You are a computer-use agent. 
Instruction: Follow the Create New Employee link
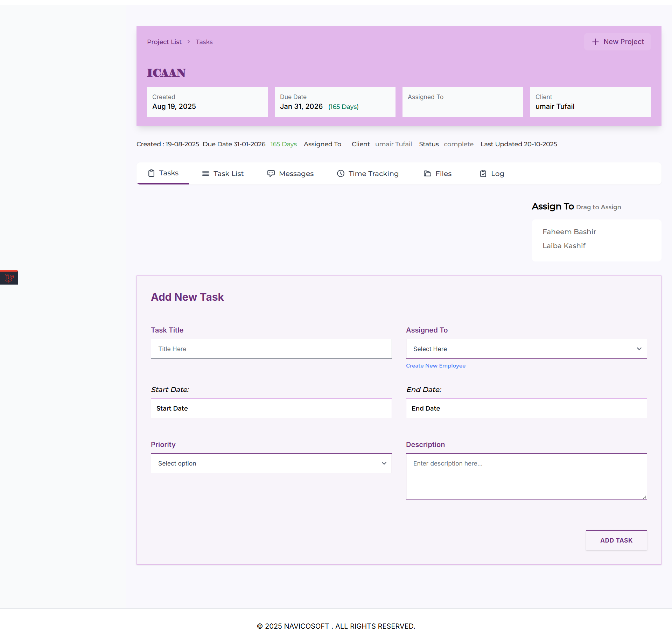436,366
